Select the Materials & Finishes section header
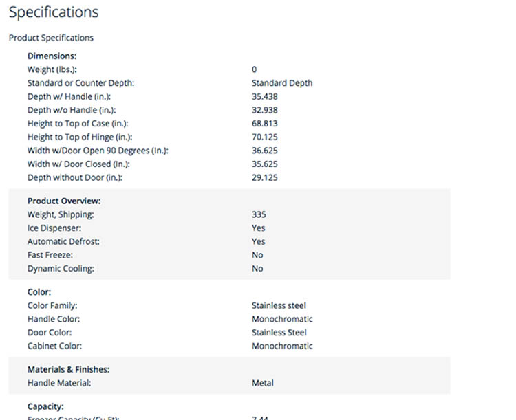 [x=68, y=369]
